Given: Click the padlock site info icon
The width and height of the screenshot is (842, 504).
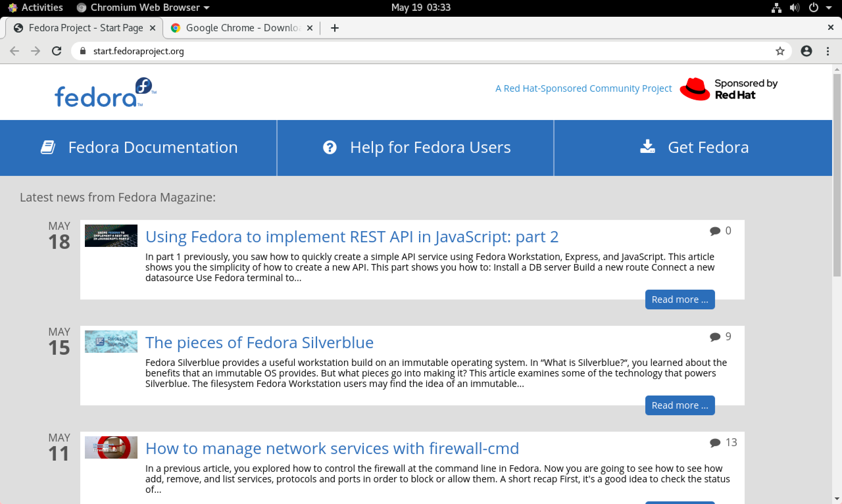Looking at the screenshot, I should pyautogui.click(x=83, y=51).
